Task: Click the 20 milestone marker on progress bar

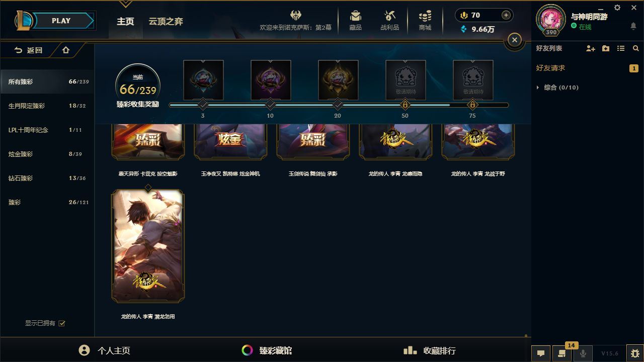Action: pyautogui.click(x=338, y=105)
